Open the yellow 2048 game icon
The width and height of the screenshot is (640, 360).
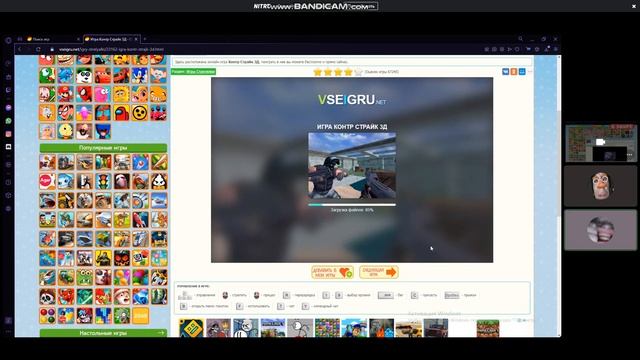[140, 316]
